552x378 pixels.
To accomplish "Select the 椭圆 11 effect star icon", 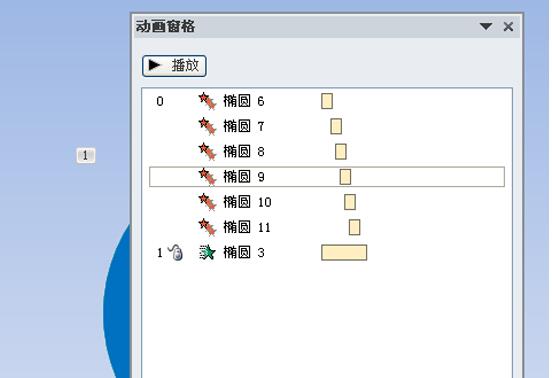I will coord(207,227).
